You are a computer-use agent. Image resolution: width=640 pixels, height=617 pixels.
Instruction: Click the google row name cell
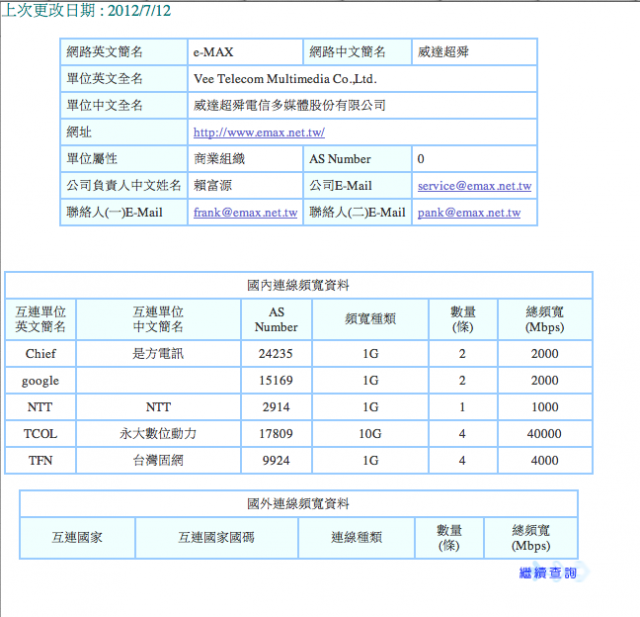(40, 380)
